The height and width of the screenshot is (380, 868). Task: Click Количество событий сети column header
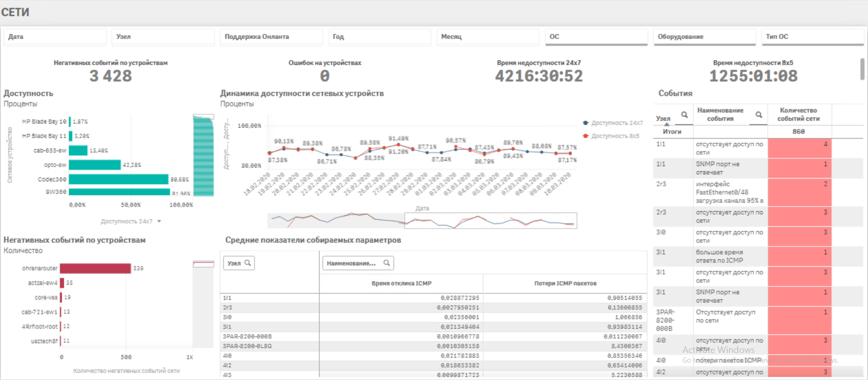point(799,115)
